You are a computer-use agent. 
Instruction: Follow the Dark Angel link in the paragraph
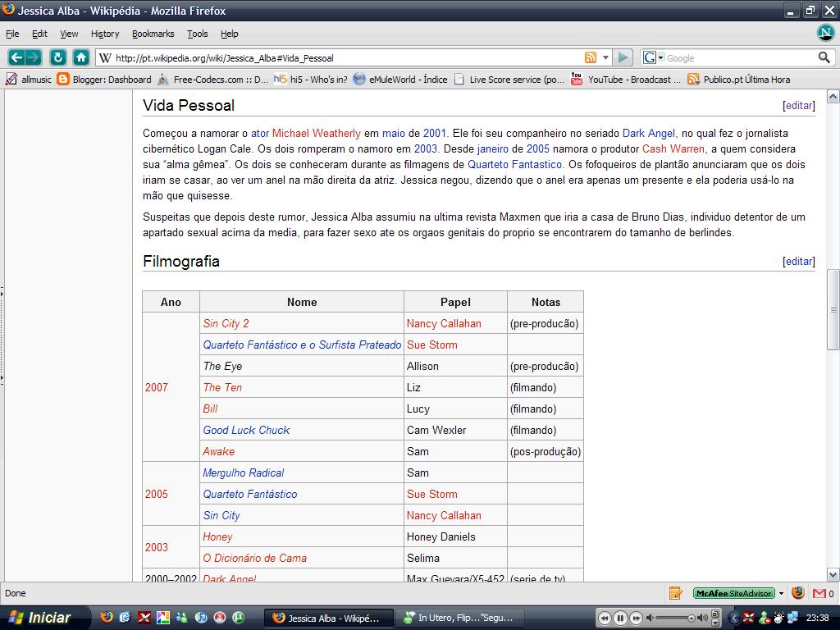[x=648, y=134]
